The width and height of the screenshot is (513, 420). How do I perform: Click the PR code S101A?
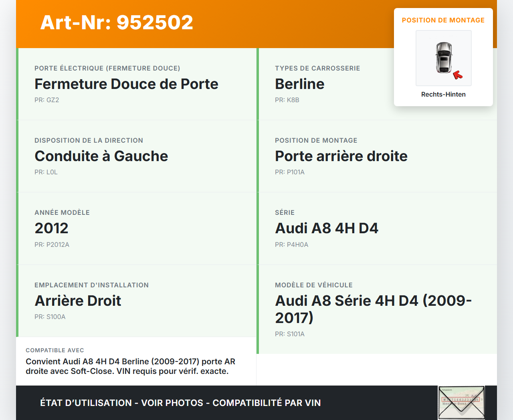point(289,334)
